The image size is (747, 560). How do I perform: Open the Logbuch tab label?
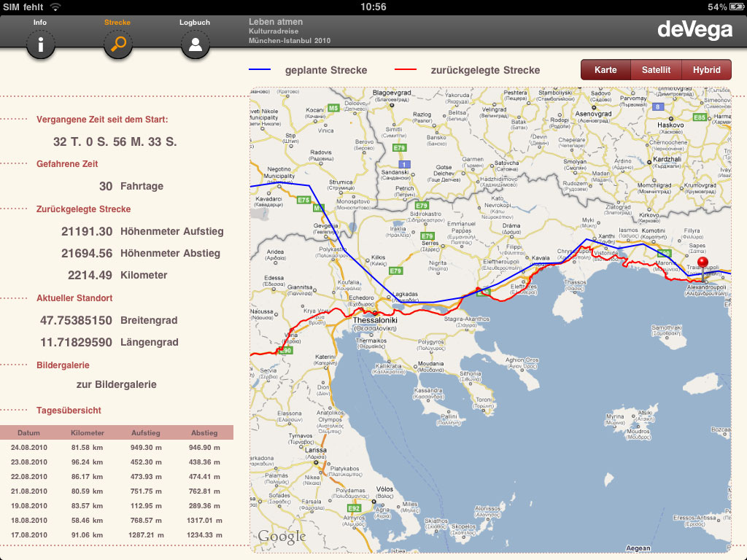[x=194, y=23]
